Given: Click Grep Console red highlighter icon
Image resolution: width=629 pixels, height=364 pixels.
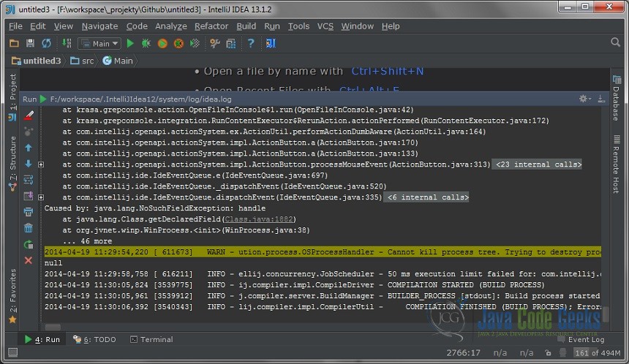Looking at the screenshot, I should pos(29,115).
